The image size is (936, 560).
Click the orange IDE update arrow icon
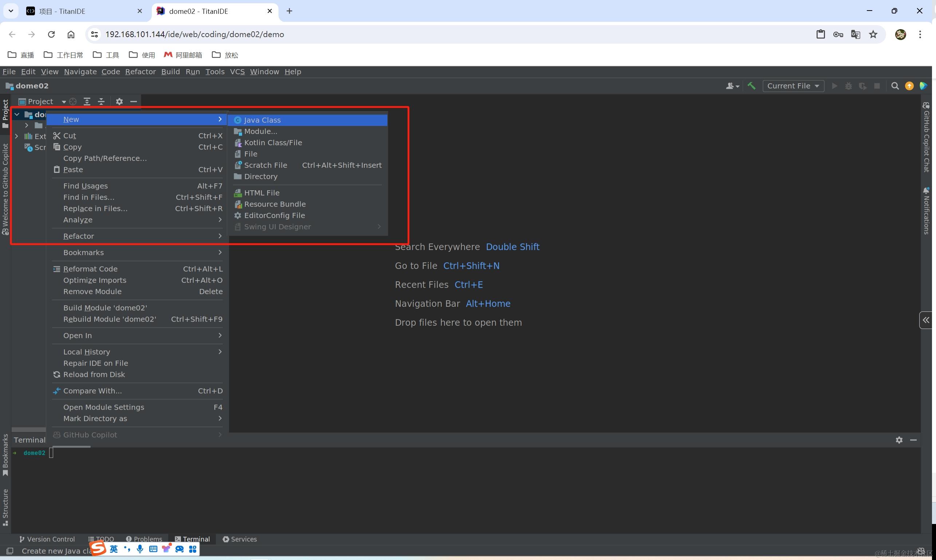pos(909,86)
